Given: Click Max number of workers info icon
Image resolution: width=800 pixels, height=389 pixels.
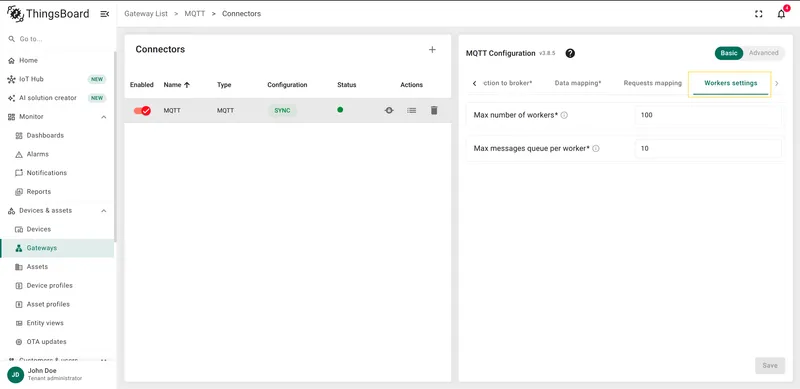Looking at the screenshot, I should (x=564, y=115).
